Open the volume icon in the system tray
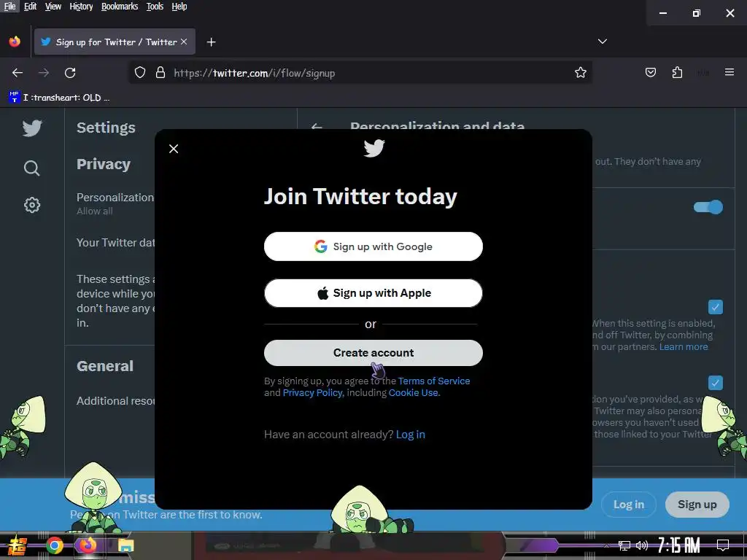 tap(642, 545)
